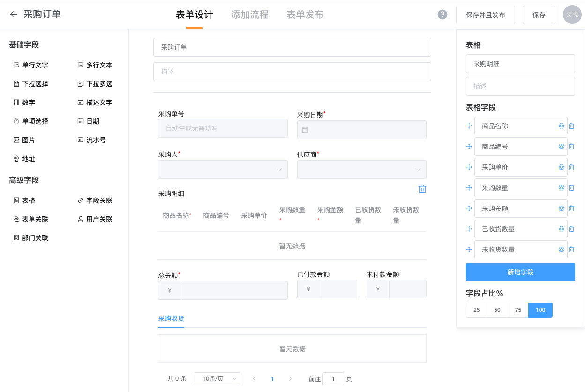Select 50 in 字段占比% options
The height and width of the screenshot is (392, 585).
pyautogui.click(x=497, y=310)
